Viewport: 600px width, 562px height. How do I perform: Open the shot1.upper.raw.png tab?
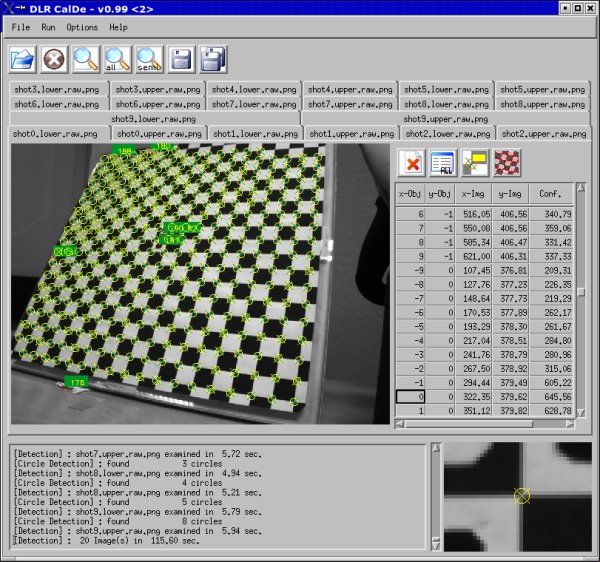350,133
